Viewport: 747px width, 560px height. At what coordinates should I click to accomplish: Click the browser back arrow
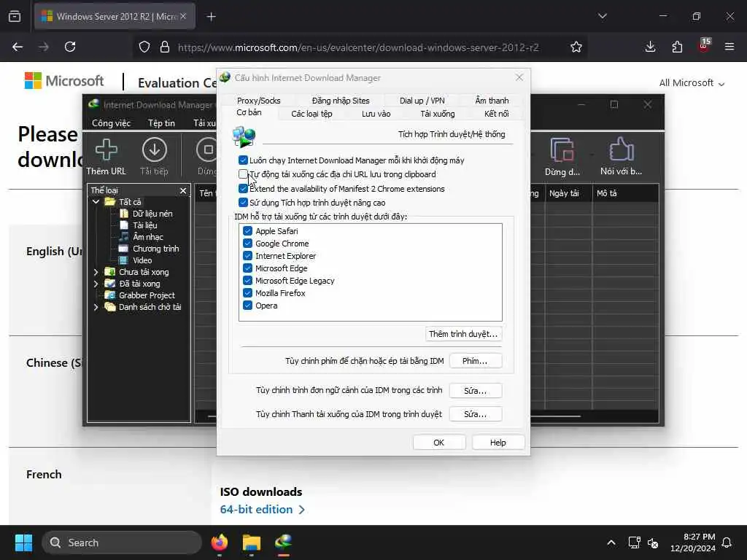[18, 47]
